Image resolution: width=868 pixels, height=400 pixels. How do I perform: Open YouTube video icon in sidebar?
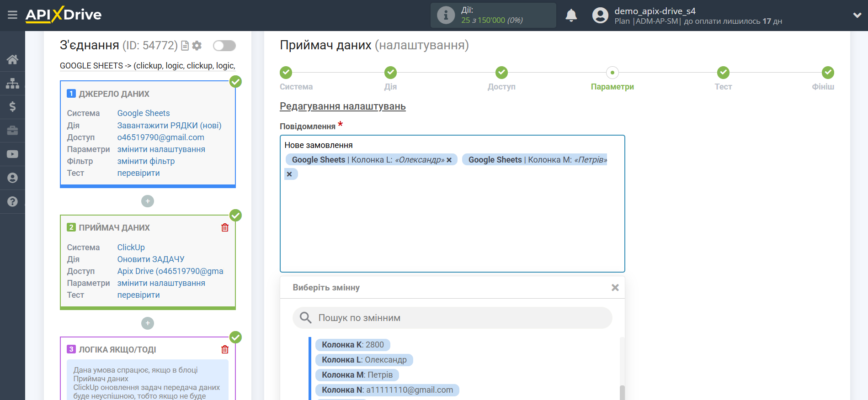(x=12, y=154)
